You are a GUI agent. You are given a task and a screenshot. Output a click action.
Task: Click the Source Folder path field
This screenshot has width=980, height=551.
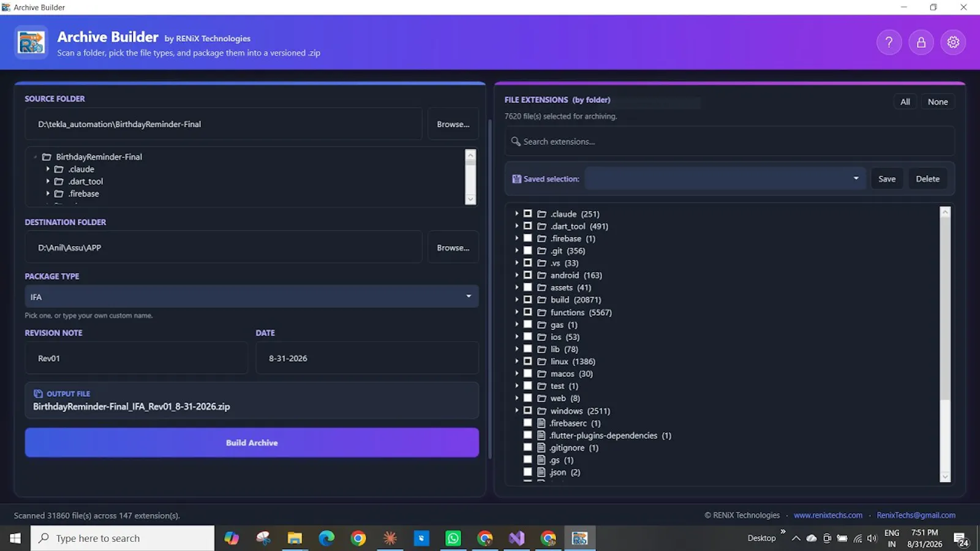click(x=224, y=124)
